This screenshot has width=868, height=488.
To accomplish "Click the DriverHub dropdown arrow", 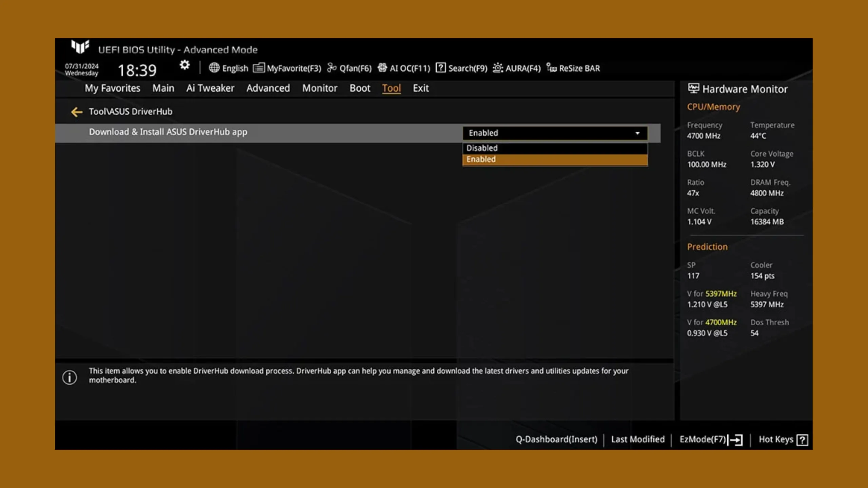I will 637,133.
